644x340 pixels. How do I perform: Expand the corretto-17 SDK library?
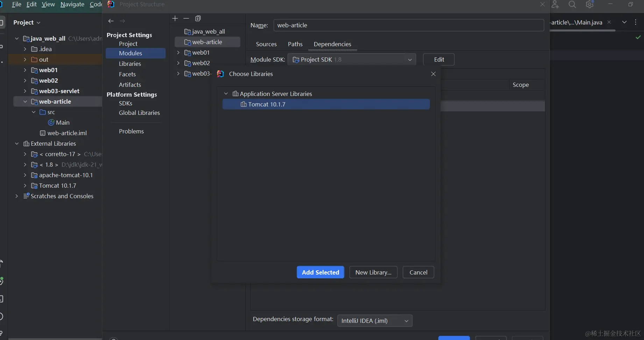[x=25, y=154]
